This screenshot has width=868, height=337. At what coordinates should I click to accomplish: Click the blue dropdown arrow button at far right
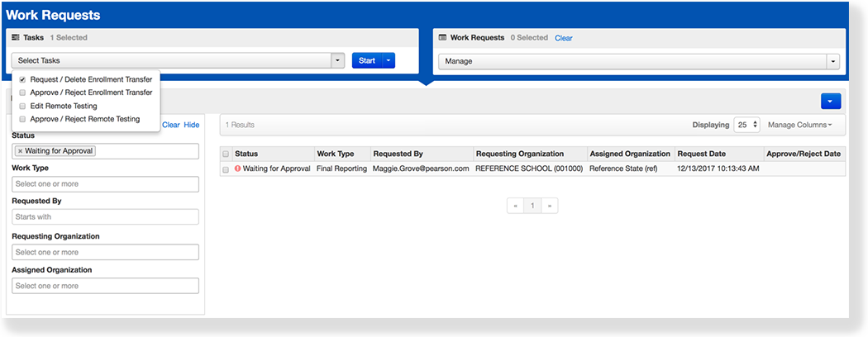pos(831,101)
